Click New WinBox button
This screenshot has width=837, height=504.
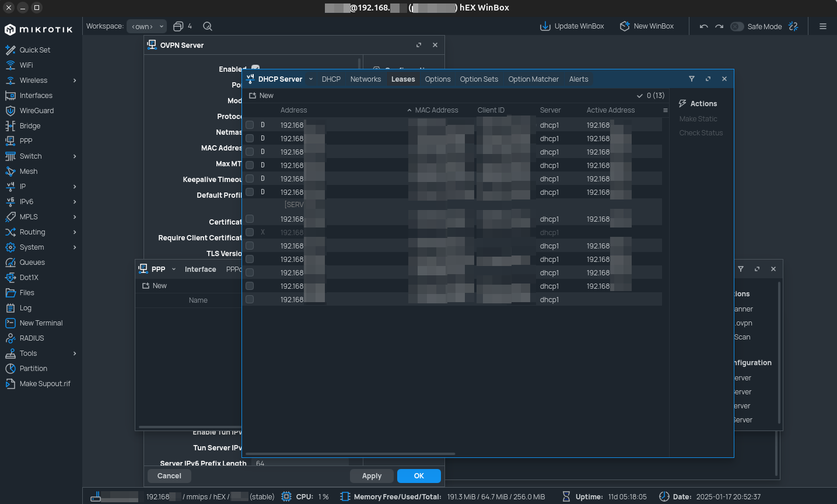[x=646, y=26]
